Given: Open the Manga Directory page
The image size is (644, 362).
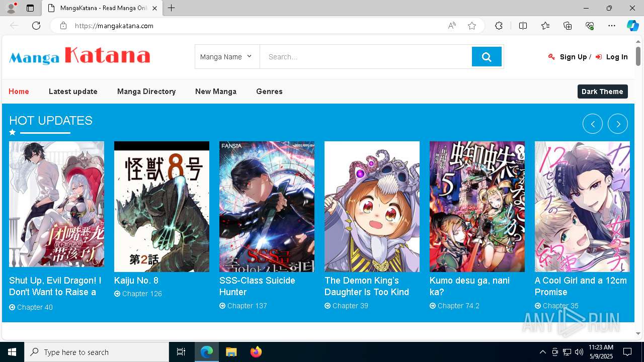Looking at the screenshot, I should pos(146,92).
